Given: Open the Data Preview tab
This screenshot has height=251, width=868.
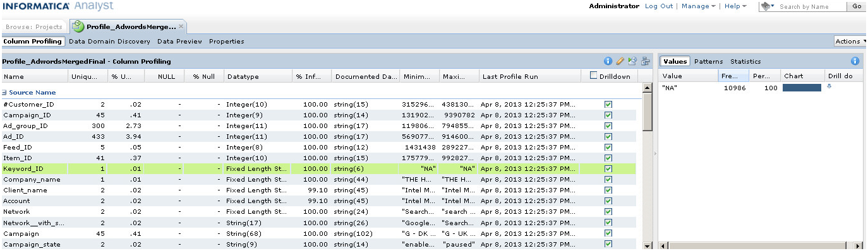Looking at the screenshot, I should tap(179, 41).
